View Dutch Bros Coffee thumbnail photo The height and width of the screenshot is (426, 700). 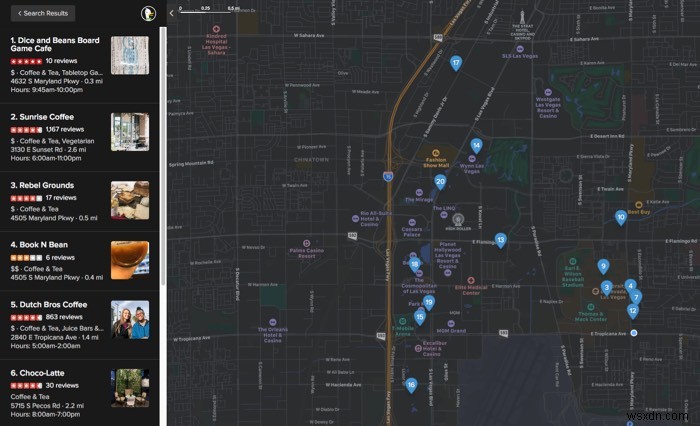tap(130, 319)
